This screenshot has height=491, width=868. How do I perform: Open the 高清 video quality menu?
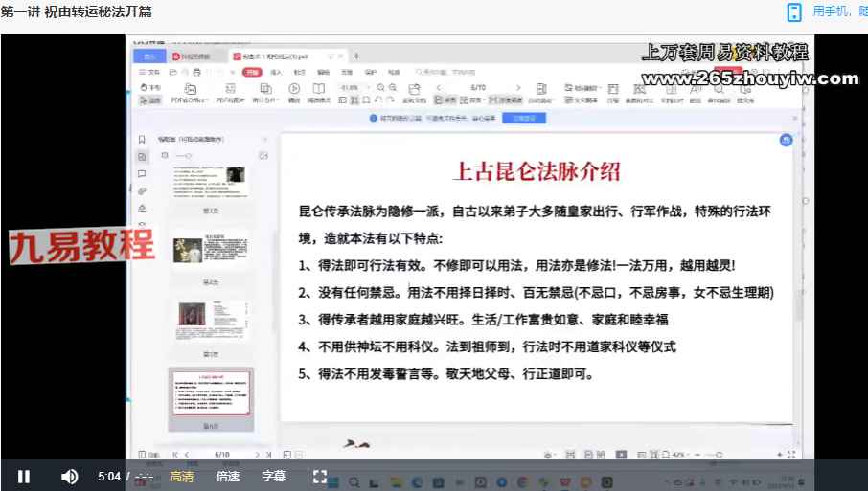click(182, 476)
